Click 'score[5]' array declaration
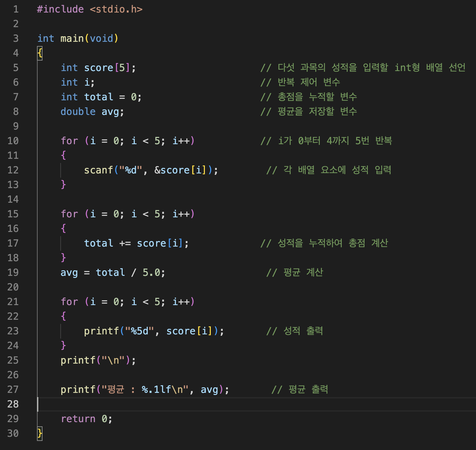Viewport: 476px width, 450px height. pos(107,68)
